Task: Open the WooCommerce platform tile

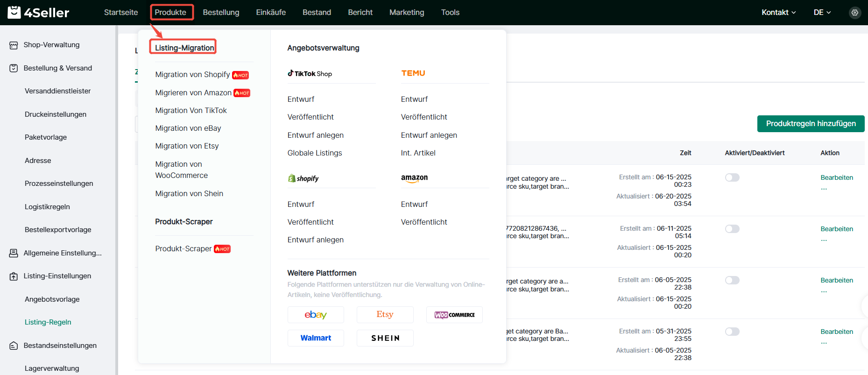Action: 454,315
